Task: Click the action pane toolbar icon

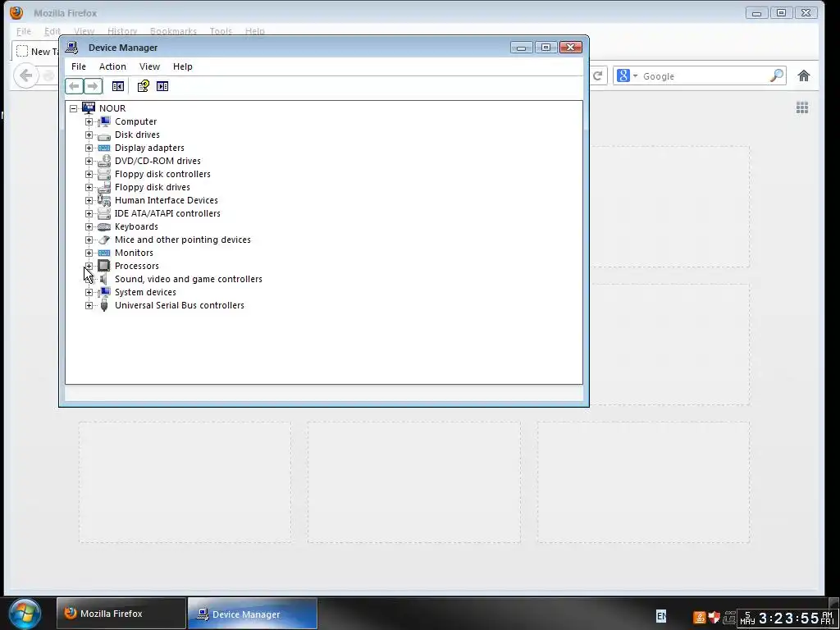Action: pos(162,86)
